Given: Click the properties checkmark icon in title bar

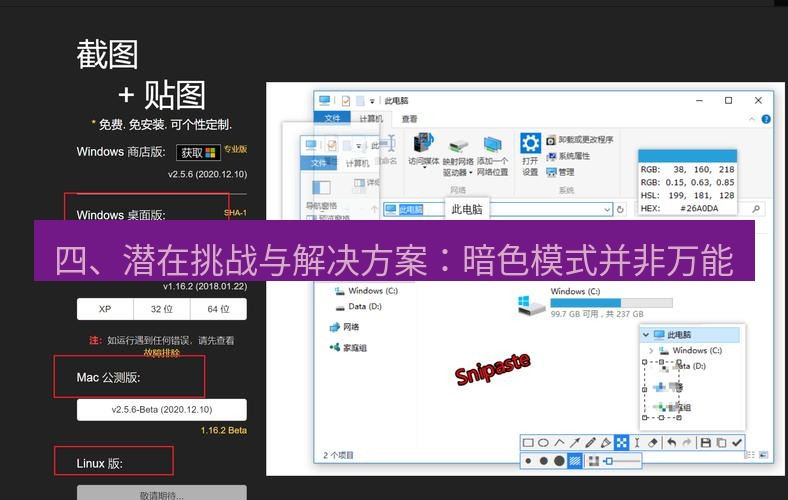Looking at the screenshot, I should tap(346, 101).
